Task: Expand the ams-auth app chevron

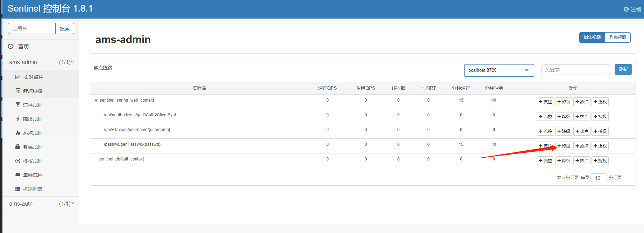Action: pos(72,203)
